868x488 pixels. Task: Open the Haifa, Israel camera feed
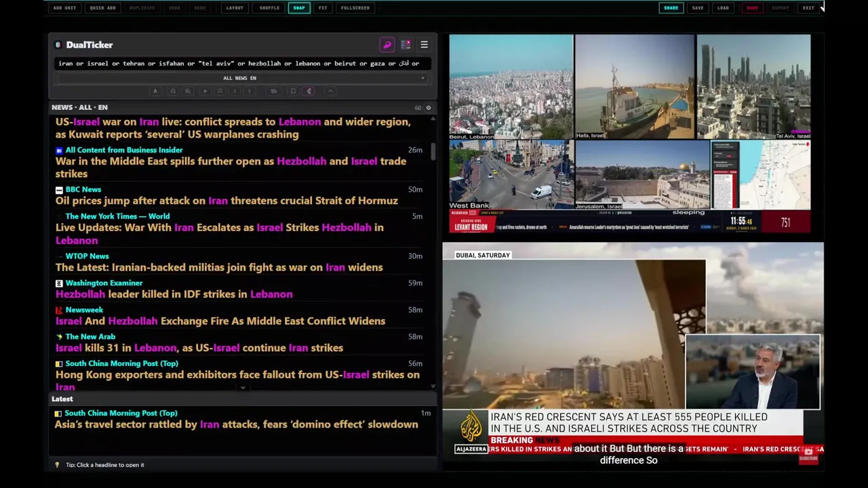click(635, 87)
